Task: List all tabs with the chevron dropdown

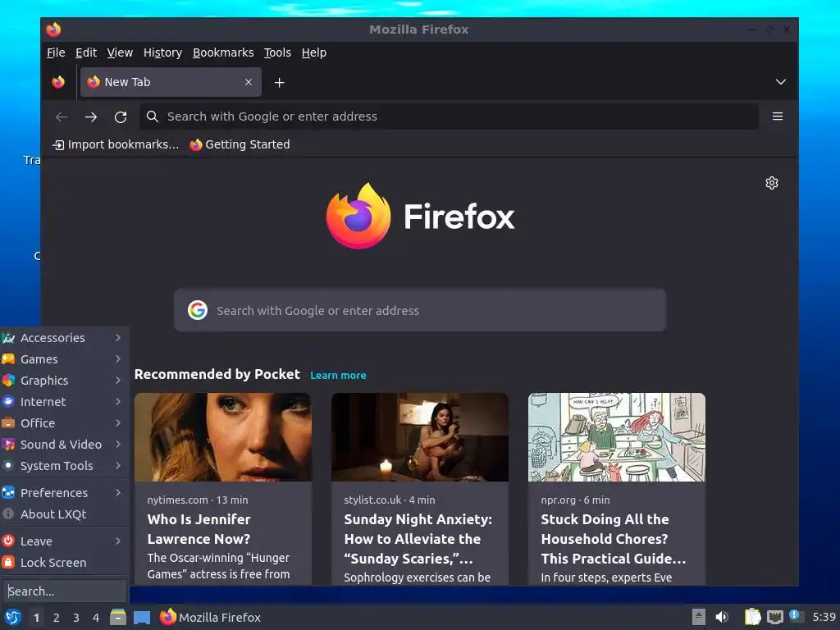Action: 781,82
